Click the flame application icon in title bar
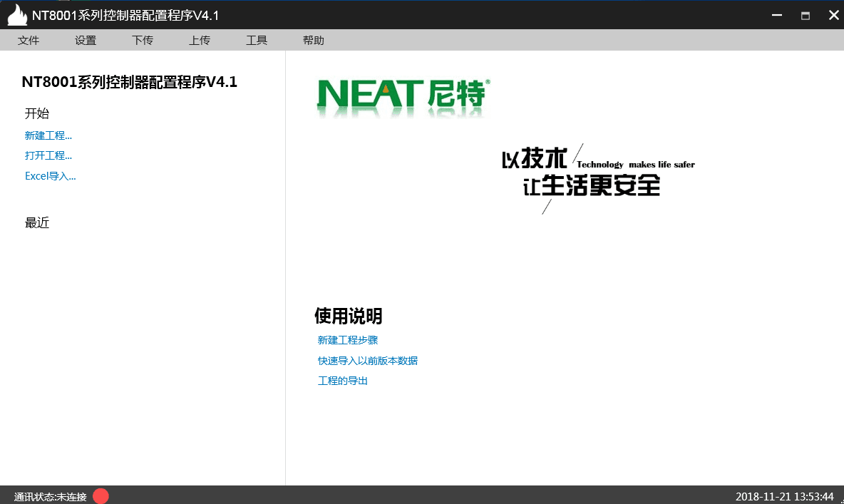Viewport: 844px width, 504px height. point(16,15)
